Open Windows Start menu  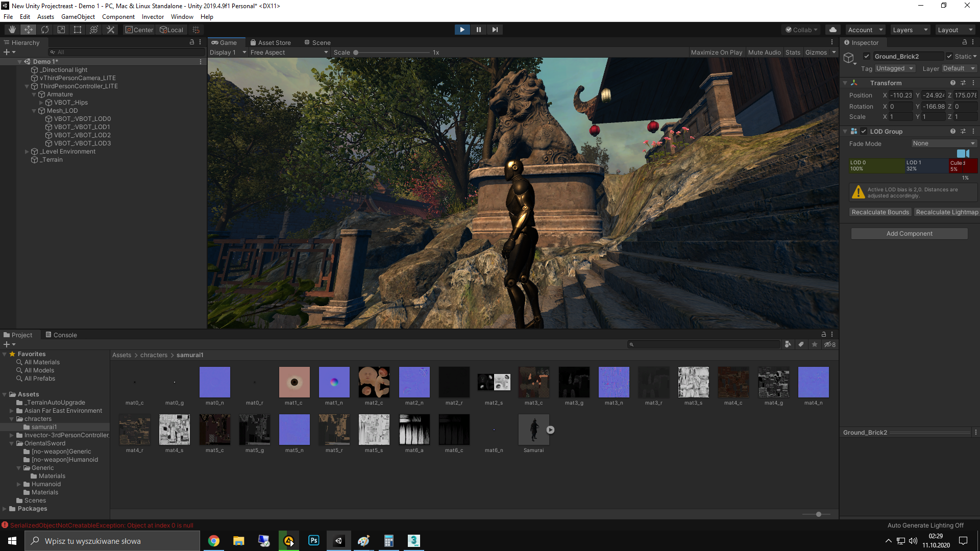click(x=12, y=541)
